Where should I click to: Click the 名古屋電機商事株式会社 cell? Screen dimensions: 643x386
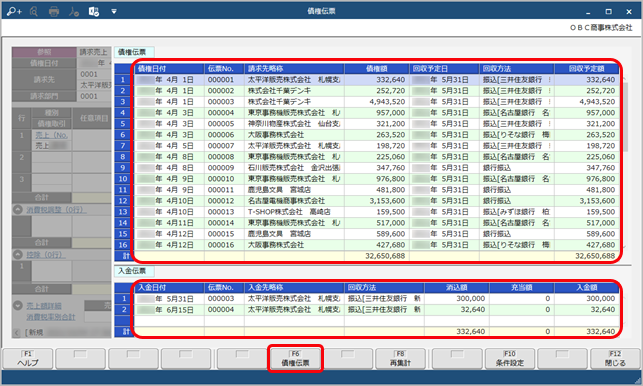[294, 201]
